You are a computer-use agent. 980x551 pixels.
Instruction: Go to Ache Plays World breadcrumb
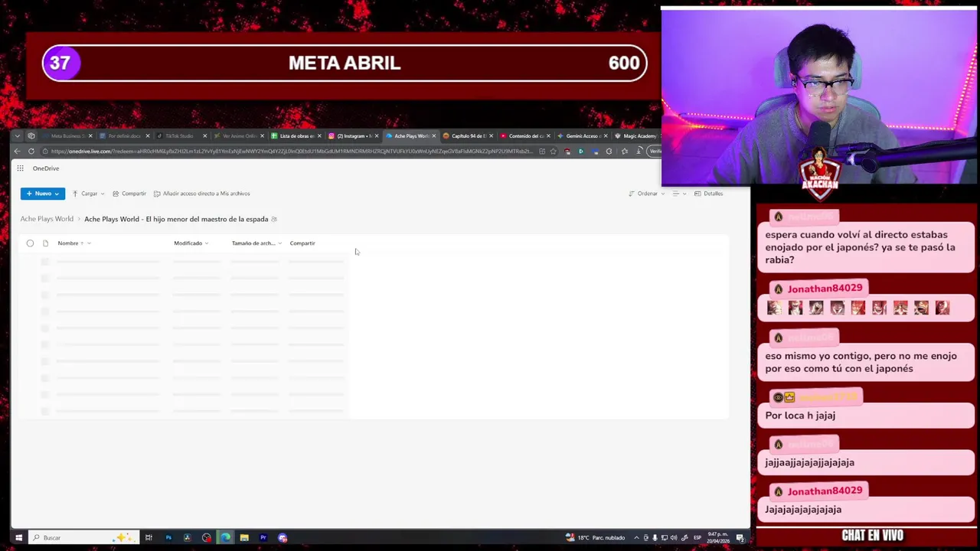point(47,219)
